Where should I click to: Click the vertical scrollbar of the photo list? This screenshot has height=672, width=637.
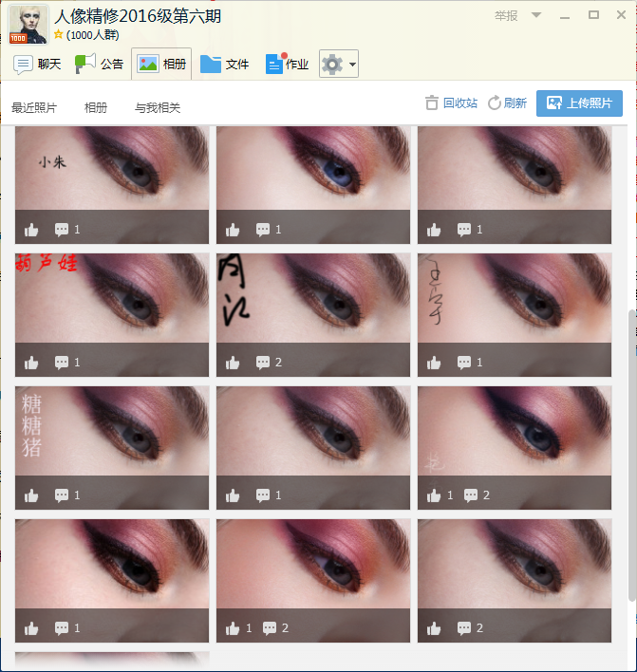click(x=632, y=455)
